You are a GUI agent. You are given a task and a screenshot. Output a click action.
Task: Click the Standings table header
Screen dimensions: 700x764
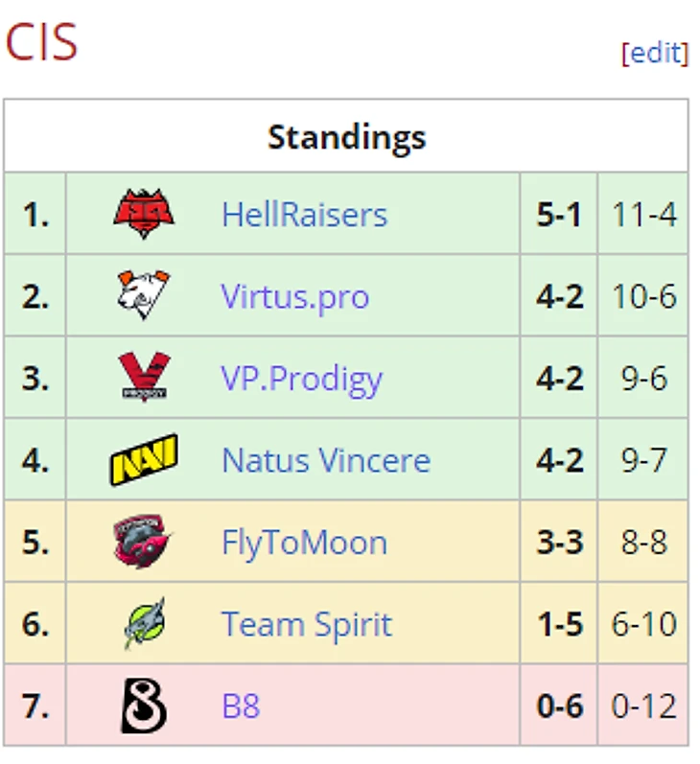tap(346, 136)
